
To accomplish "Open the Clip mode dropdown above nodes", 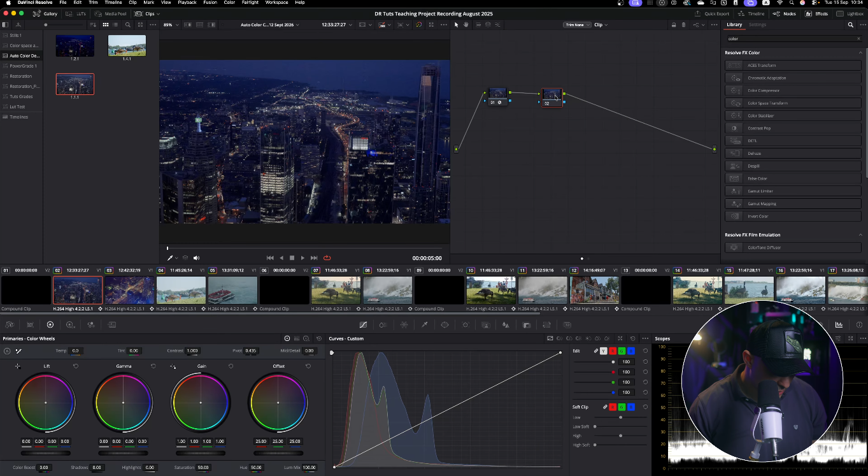I will [601, 25].
